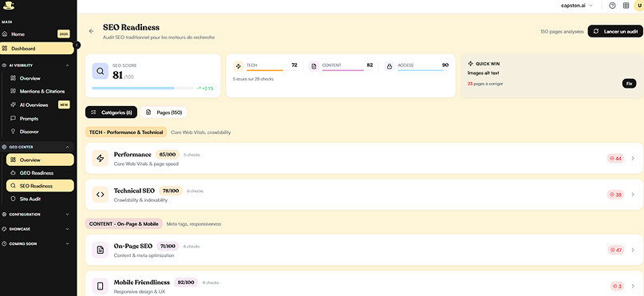Click the Mobile Friendliness phone icon

click(101, 286)
